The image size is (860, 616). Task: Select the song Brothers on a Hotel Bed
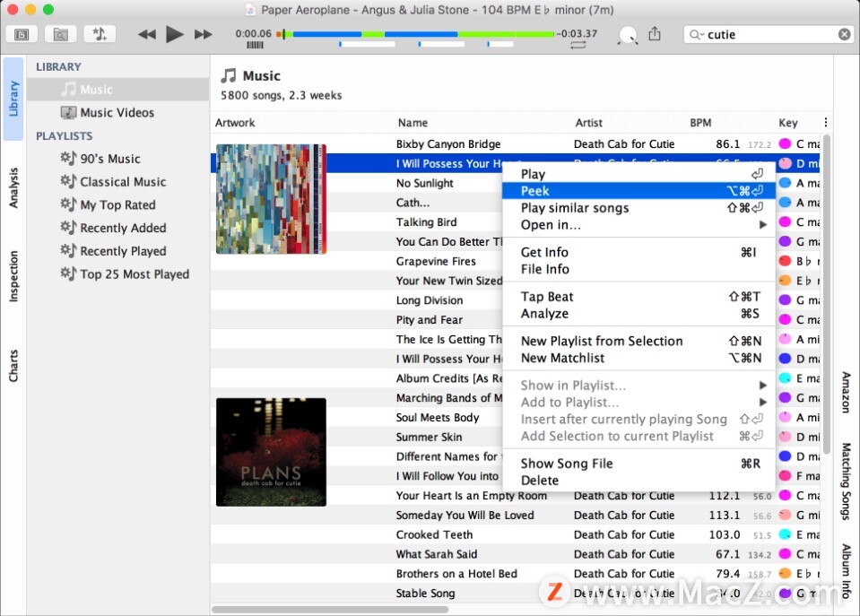pos(456,574)
